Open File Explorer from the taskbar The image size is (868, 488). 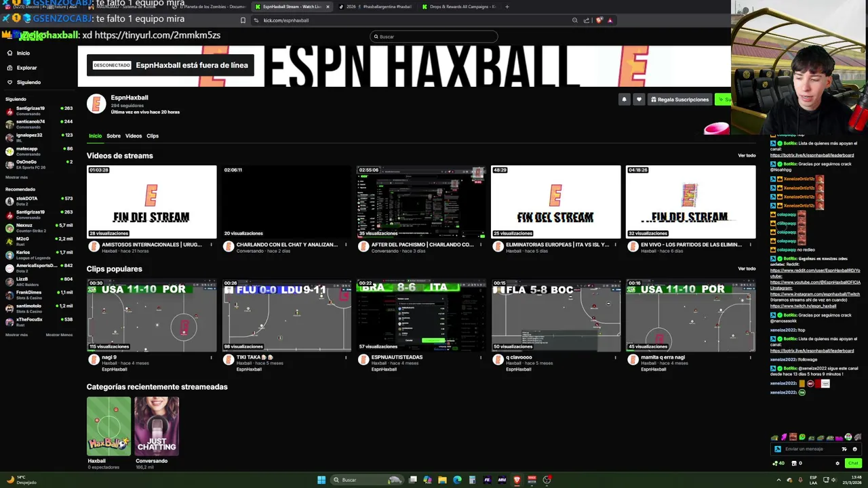click(442, 480)
